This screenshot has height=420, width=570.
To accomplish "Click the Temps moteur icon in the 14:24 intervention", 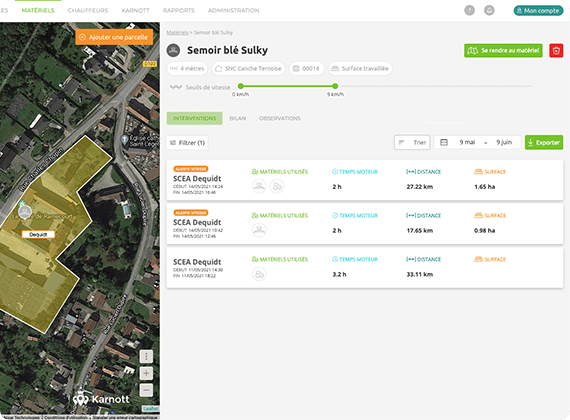I will coord(335,172).
